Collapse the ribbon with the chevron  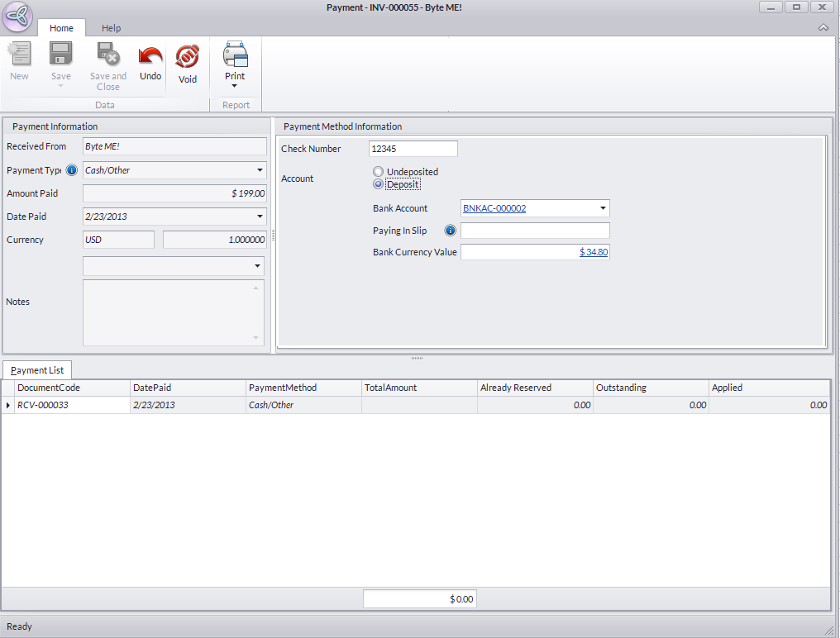823,27
